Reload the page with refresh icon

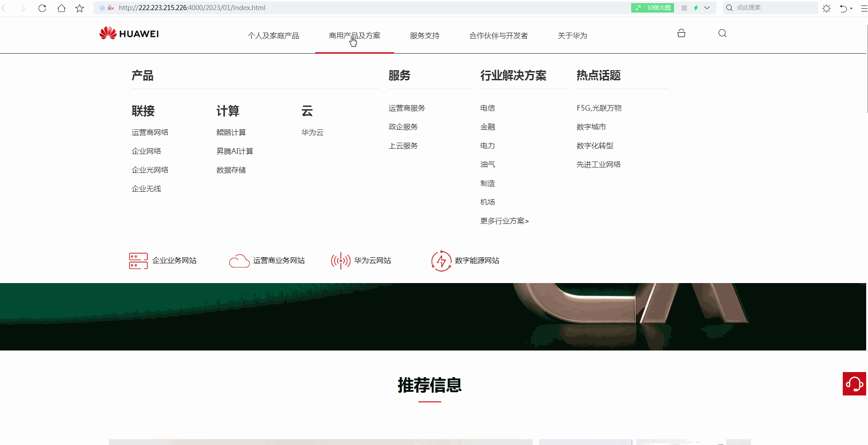pyautogui.click(x=42, y=8)
